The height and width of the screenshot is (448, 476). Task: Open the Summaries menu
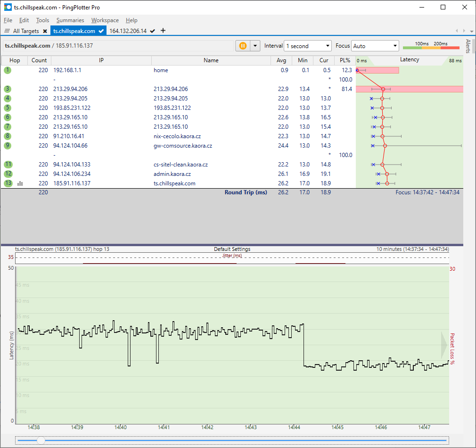coord(70,20)
